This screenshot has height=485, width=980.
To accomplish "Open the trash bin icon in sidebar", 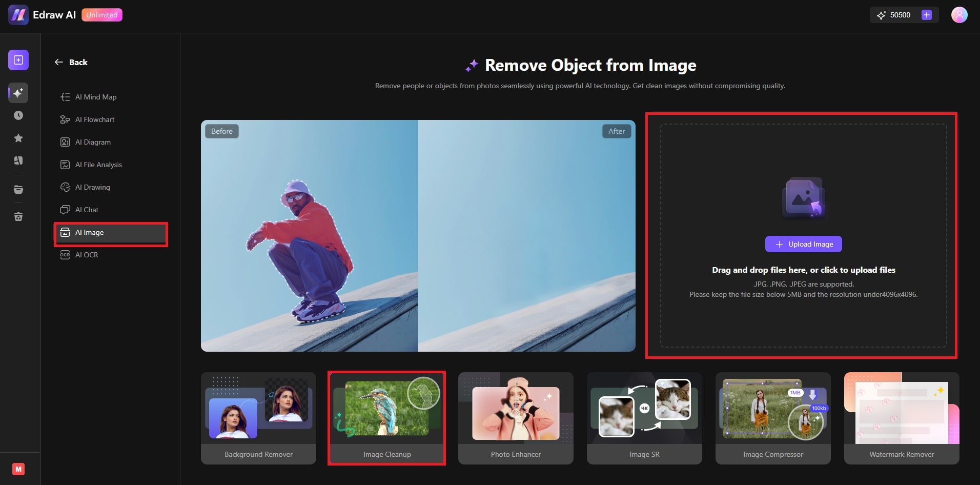I will [18, 216].
